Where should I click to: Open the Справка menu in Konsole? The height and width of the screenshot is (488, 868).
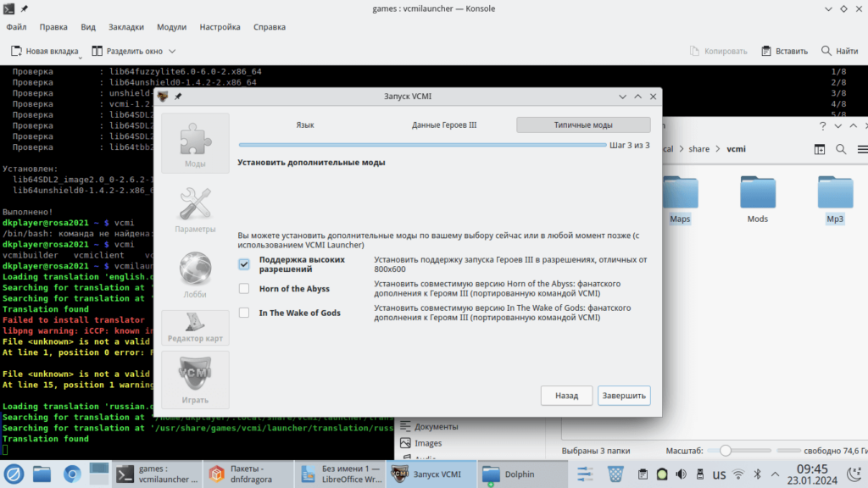coord(270,27)
